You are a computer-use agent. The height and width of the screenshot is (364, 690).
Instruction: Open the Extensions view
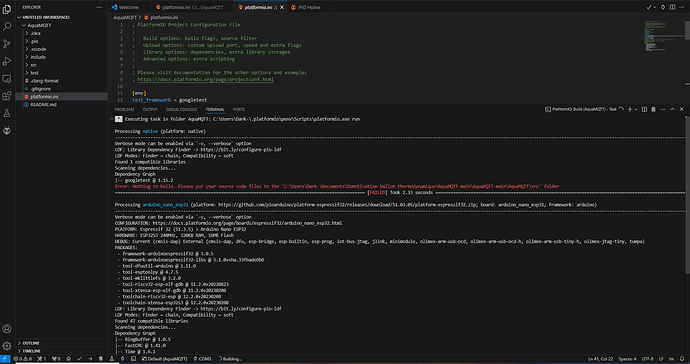[x=7, y=96]
